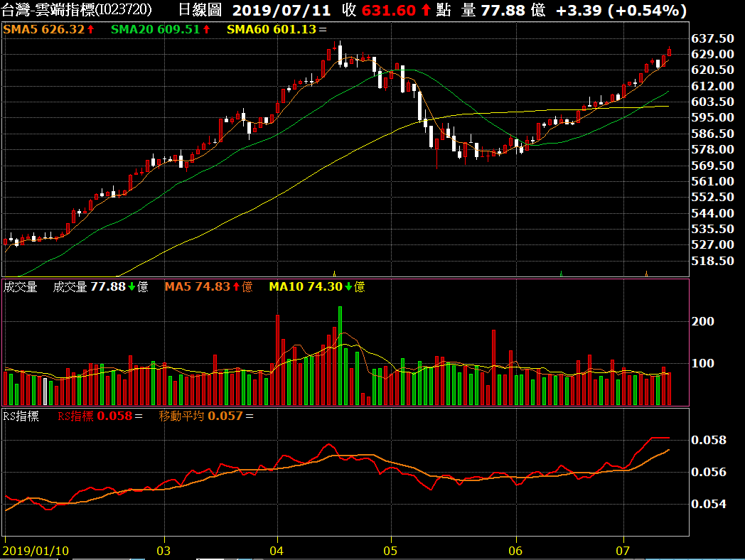Click the up arrow beside MA5 74.83
Screen dimensions: 745x560
[237, 287]
